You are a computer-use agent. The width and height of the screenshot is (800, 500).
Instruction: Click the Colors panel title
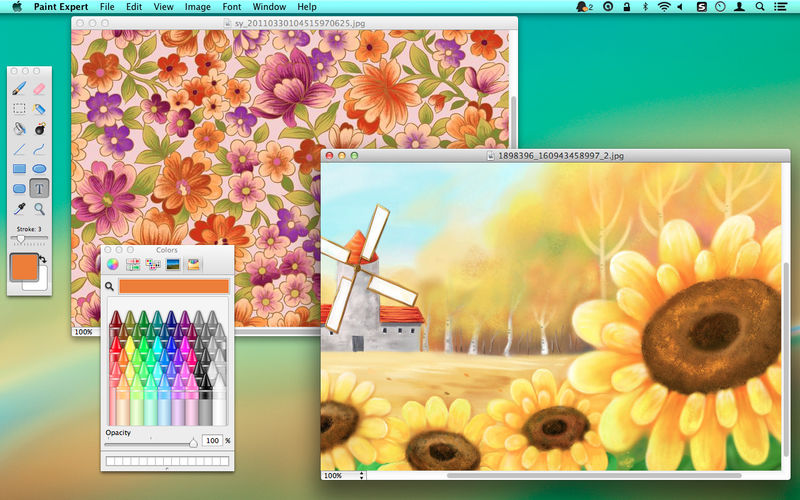click(x=167, y=250)
